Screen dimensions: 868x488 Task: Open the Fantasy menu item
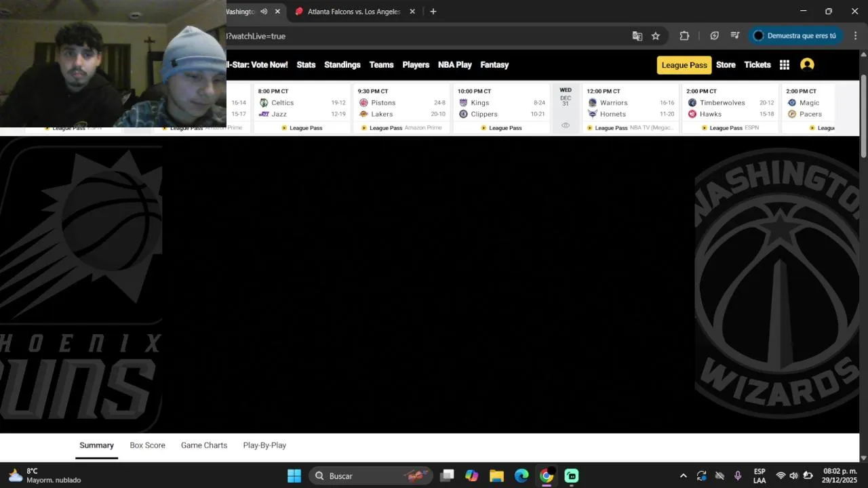point(494,65)
